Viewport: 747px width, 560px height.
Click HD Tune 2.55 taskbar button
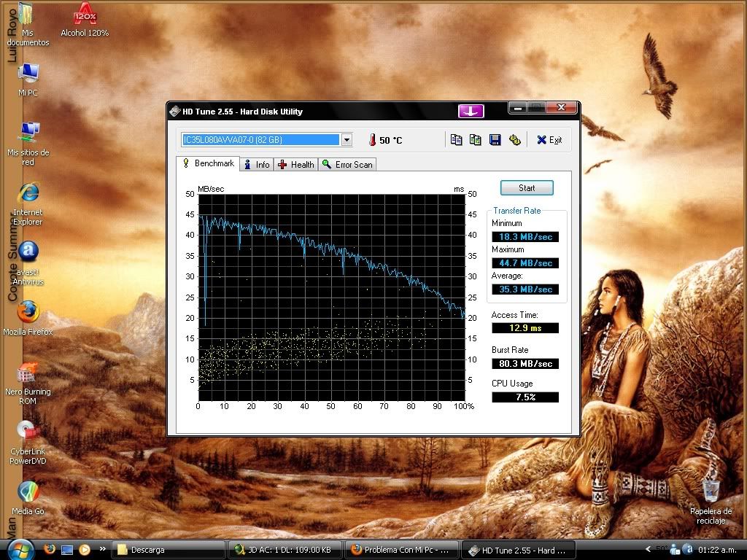[x=518, y=550]
